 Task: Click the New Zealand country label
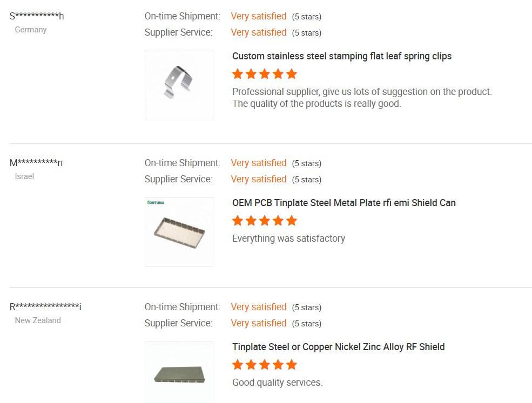pyautogui.click(x=38, y=320)
